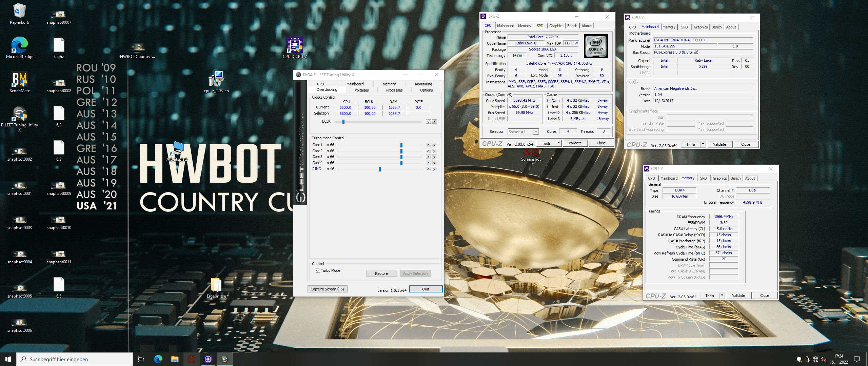Screen dimensions: 868x366
Task: Click the Core1 multiplier slider handle
Action: point(401,145)
